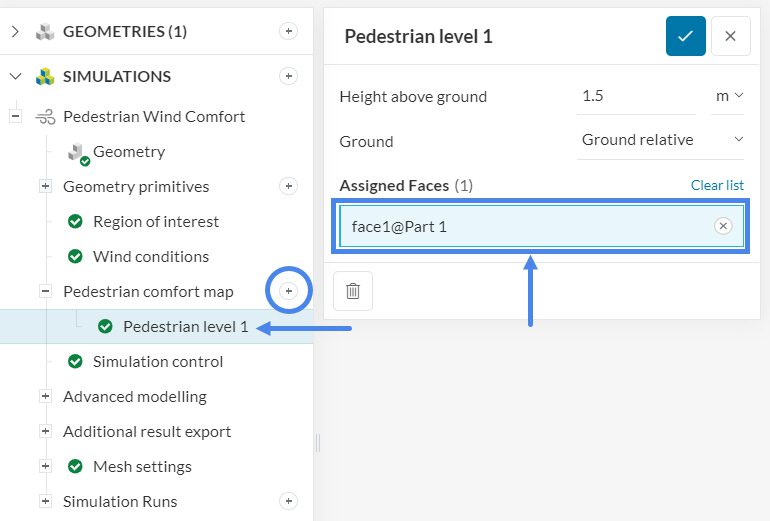Image resolution: width=770 pixels, height=521 pixels.
Task: Open Wind conditions settings
Action: pos(150,256)
